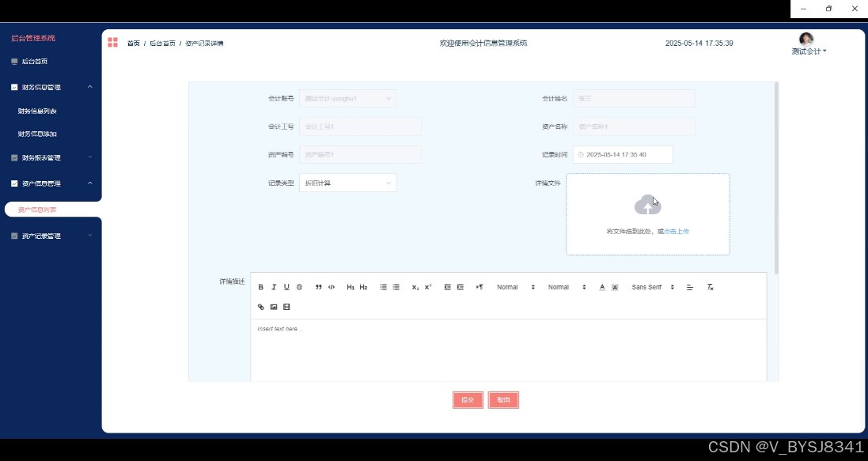868x461 pixels.
Task: Click into the rich text editor area
Action: [508, 350]
